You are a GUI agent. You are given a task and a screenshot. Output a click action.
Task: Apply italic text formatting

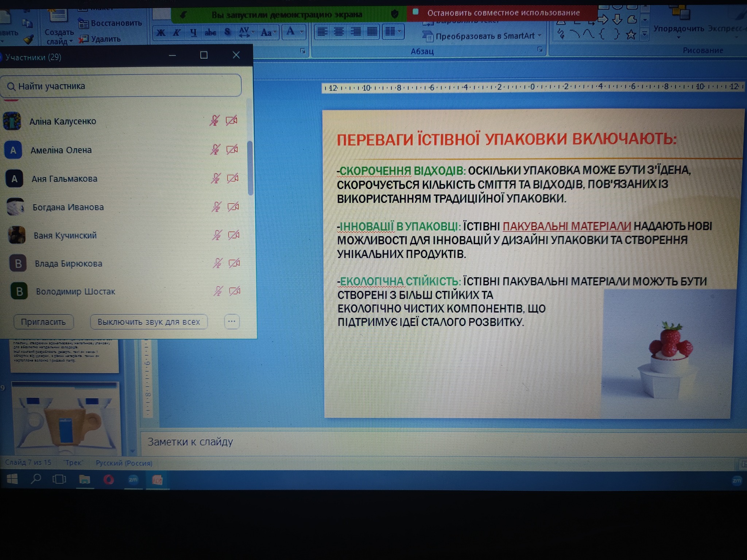177,33
